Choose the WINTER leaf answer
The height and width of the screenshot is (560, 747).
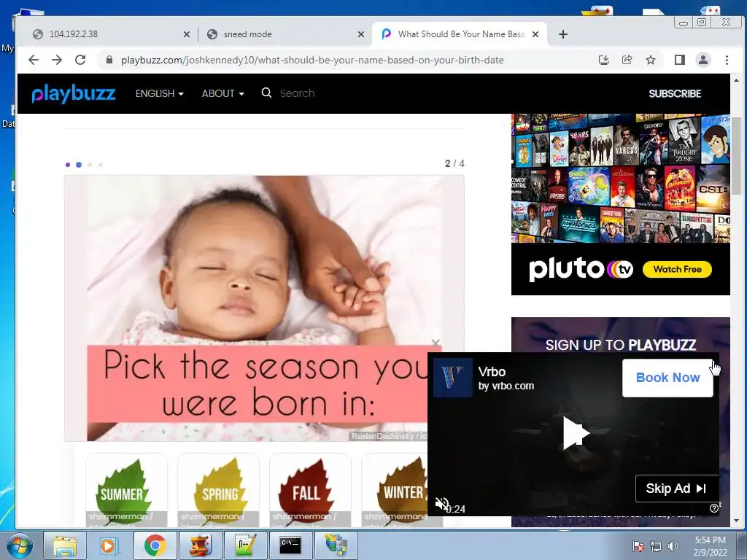click(x=395, y=491)
